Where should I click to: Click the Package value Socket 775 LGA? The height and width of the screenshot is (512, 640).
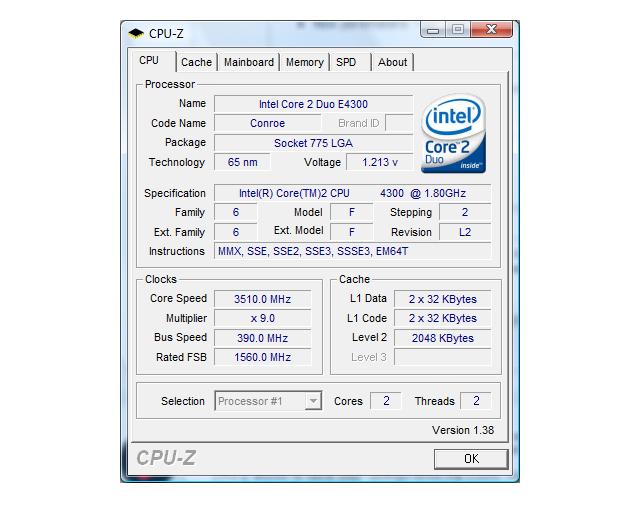313,143
